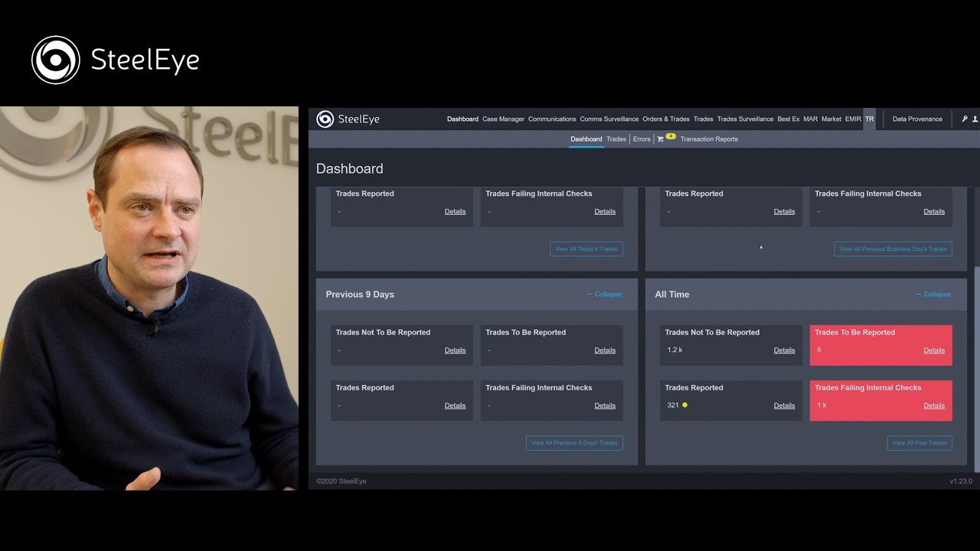This screenshot has height=551, width=980.
Task: Click View All Past Trades button
Action: 920,443
